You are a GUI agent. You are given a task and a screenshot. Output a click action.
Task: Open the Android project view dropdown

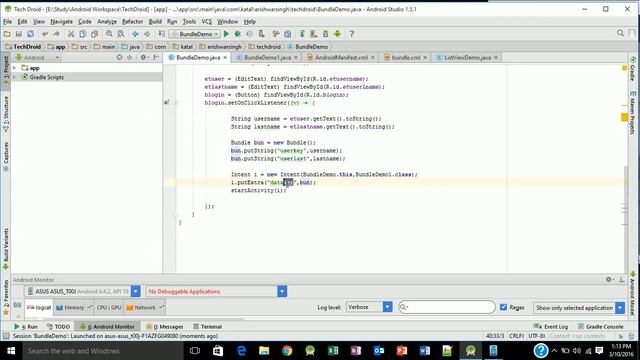coord(37,58)
